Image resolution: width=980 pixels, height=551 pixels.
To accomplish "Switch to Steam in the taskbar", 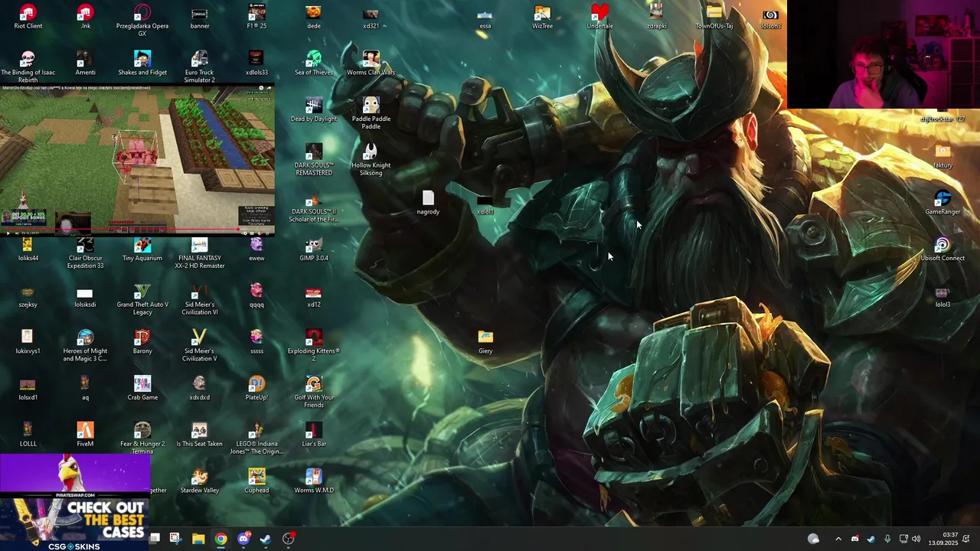I will (266, 539).
